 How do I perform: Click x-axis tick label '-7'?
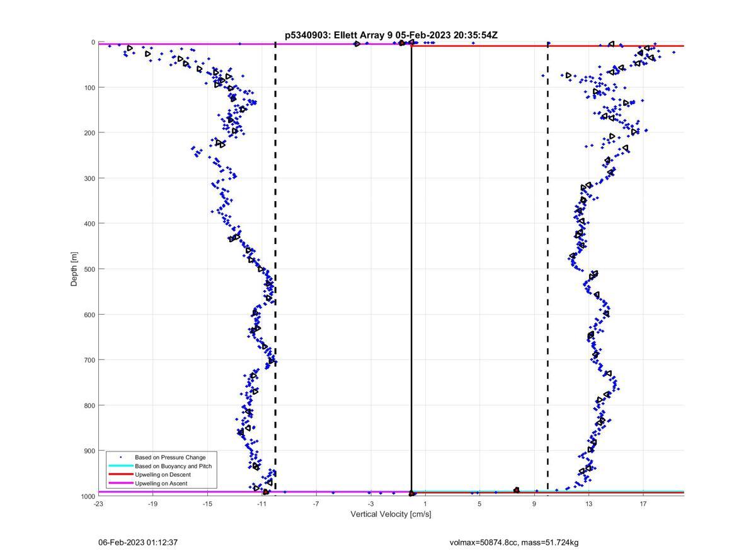pos(316,504)
